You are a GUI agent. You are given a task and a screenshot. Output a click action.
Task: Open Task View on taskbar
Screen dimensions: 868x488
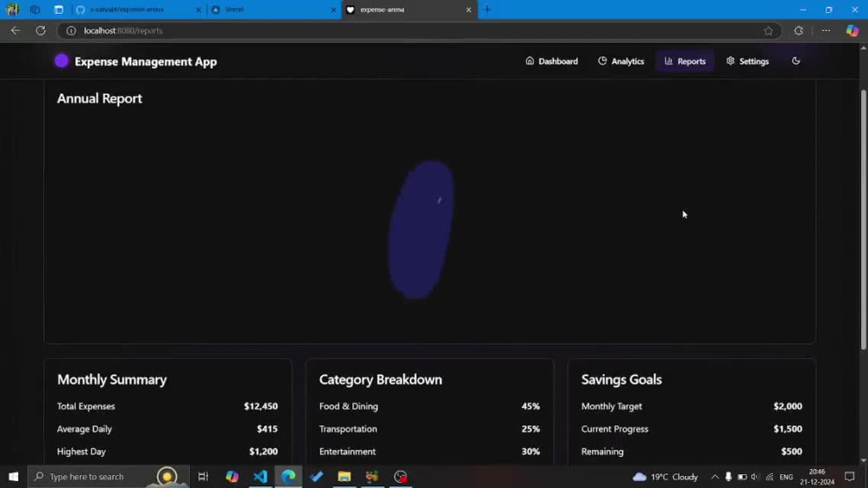point(203,477)
